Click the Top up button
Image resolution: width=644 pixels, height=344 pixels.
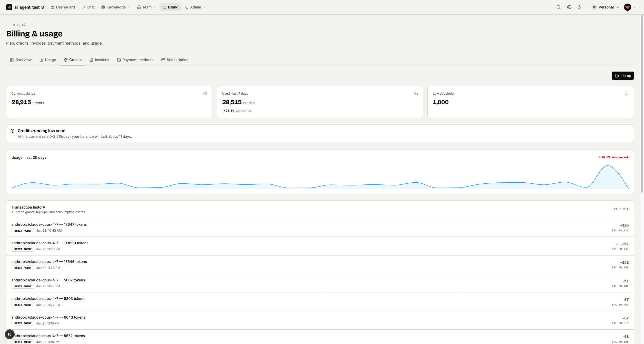point(623,76)
